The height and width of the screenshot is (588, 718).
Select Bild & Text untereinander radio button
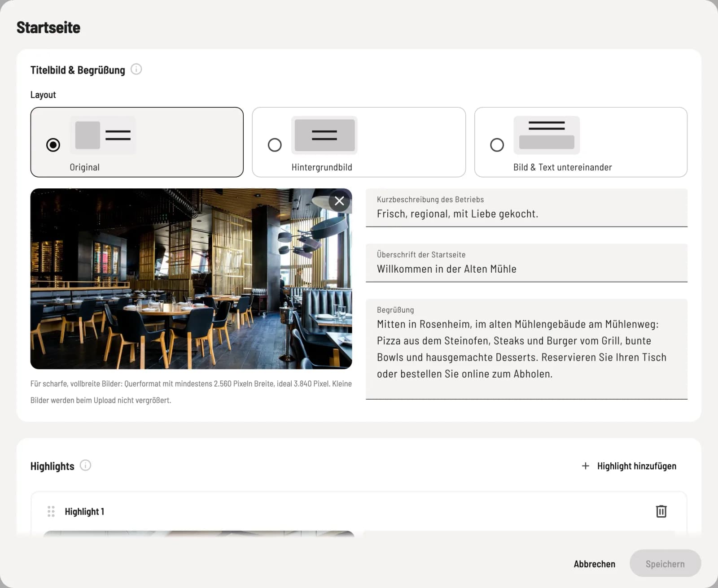click(x=497, y=145)
